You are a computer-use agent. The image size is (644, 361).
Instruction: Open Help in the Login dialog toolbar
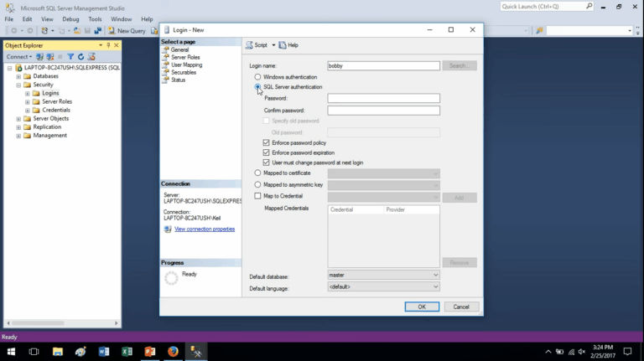(288, 45)
